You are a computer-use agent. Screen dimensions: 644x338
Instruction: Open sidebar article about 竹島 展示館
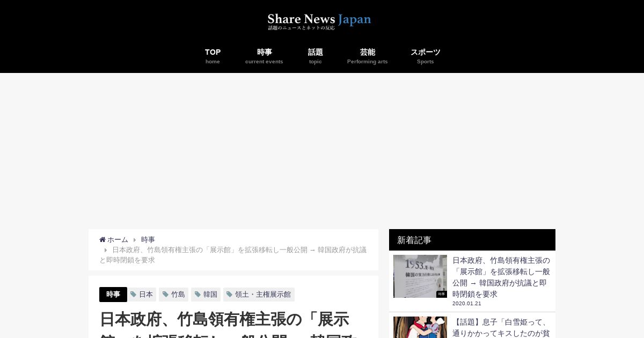pyautogui.click(x=501, y=277)
